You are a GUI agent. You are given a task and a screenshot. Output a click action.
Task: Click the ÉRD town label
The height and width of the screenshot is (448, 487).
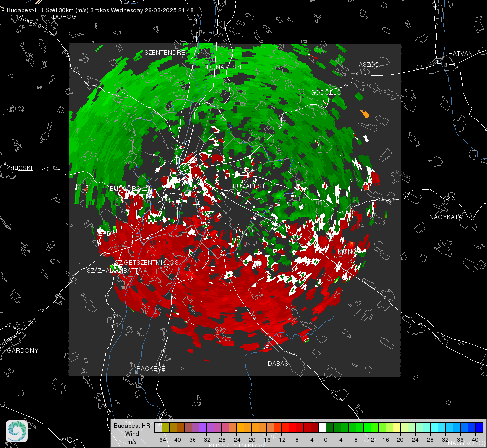click(104, 233)
